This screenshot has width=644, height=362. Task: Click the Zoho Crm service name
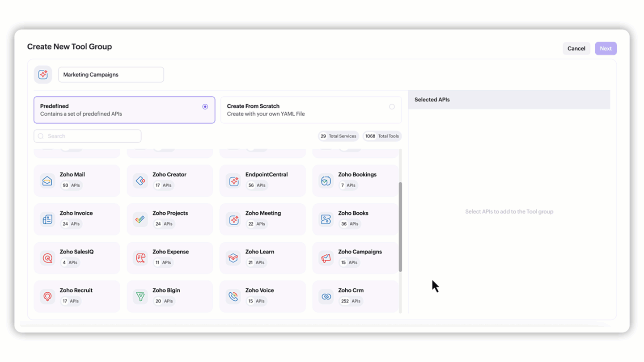point(351,290)
